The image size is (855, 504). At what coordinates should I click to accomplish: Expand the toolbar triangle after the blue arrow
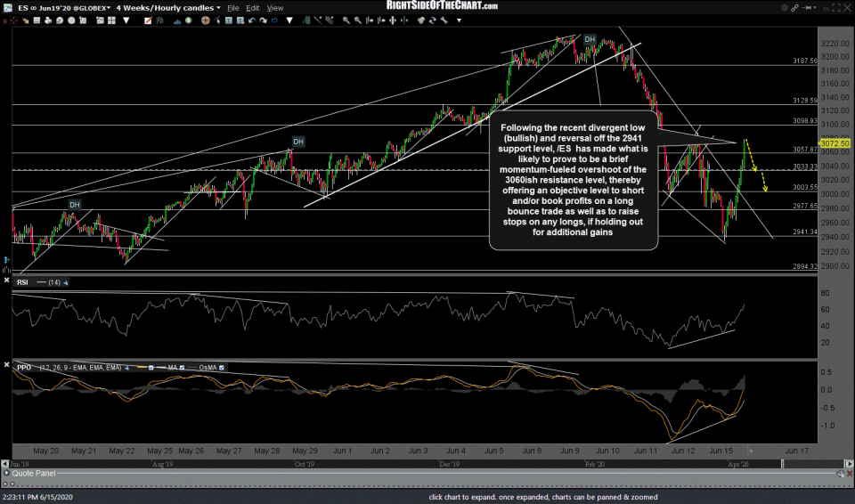(x=289, y=20)
